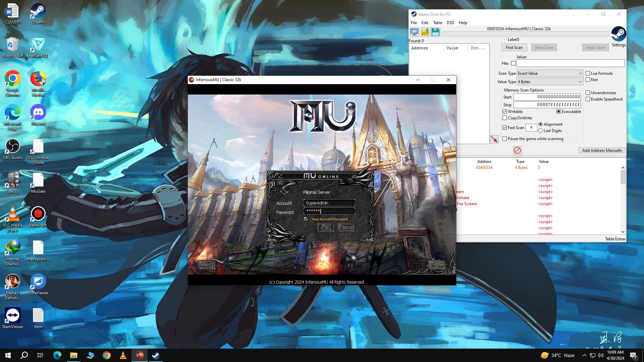644x362 pixels.
Task: Open the taskbar Search icon
Action: (x=24, y=355)
